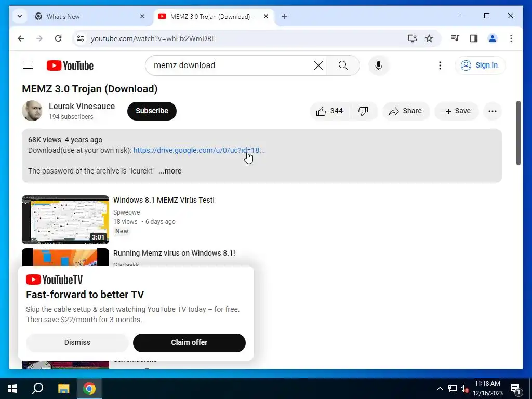Like the video with 344 likes
This screenshot has width=532, height=399.
click(330, 111)
